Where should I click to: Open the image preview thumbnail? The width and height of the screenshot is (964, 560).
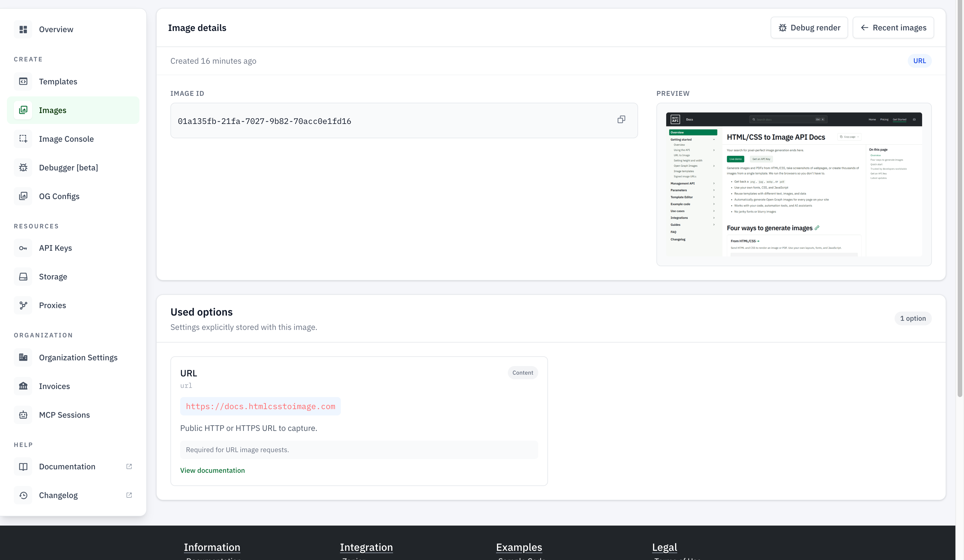(794, 184)
